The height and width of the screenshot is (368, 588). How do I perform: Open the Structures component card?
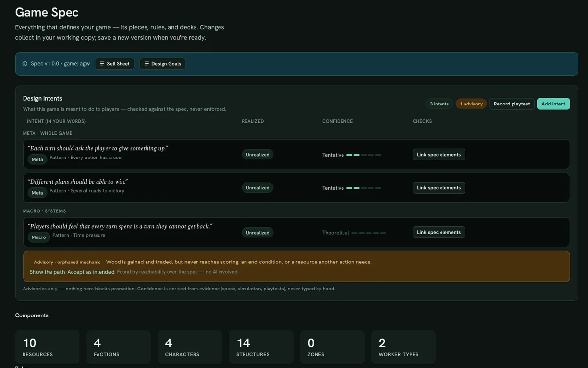[x=261, y=347]
